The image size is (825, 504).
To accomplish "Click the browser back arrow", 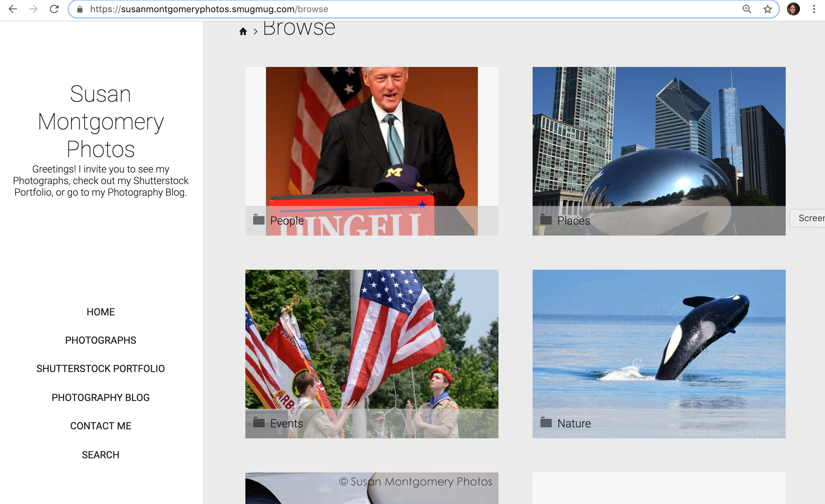I will (13, 9).
